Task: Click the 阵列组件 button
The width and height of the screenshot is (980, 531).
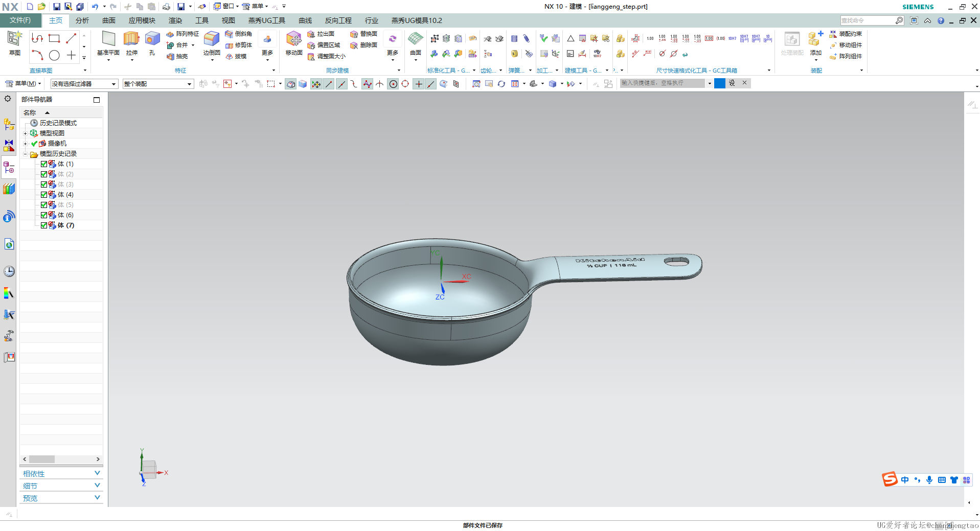Action: [x=846, y=56]
